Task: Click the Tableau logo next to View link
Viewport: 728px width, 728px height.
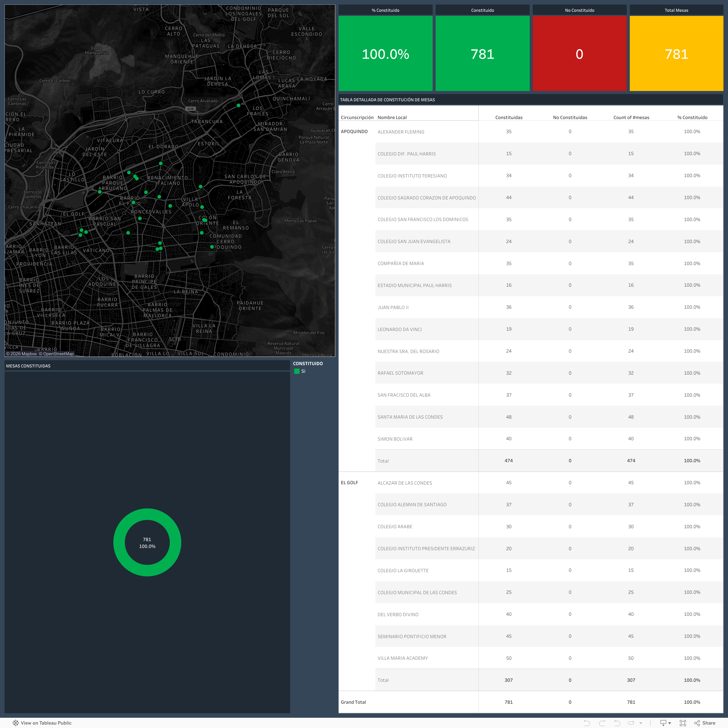Action: pos(15,723)
